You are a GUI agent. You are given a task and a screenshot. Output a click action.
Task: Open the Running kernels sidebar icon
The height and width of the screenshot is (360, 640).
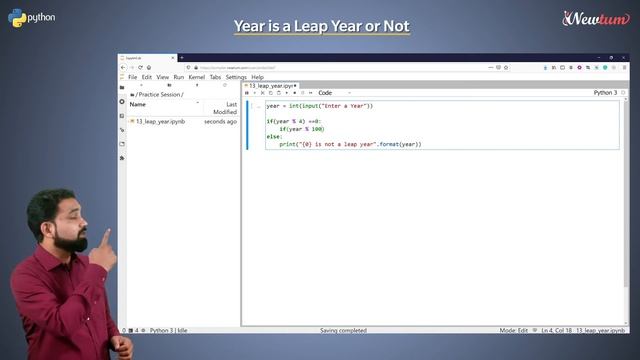pyautogui.click(x=122, y=102)
